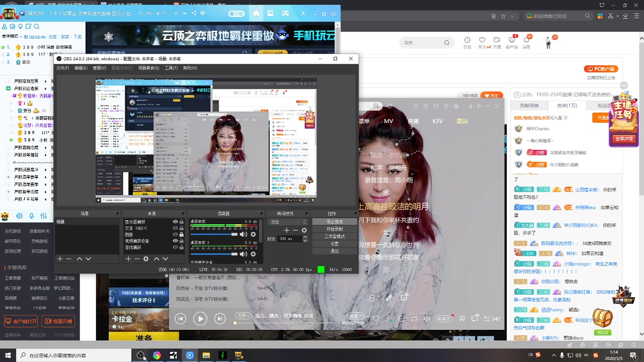Open 编辑(E) menu in OBS

tap(81, 68)
